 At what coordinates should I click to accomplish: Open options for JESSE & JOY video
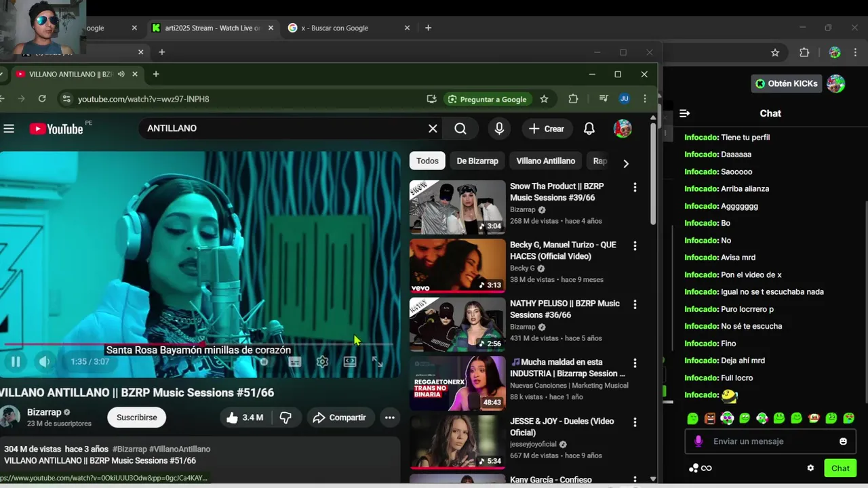point(635,422)
